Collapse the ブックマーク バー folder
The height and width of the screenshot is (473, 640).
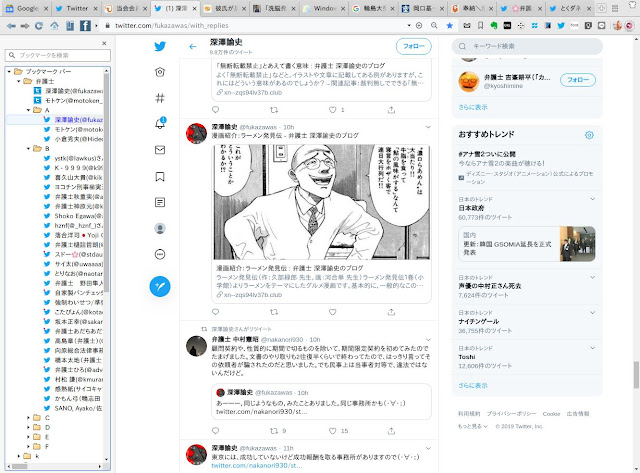click(x=9, y=71)
